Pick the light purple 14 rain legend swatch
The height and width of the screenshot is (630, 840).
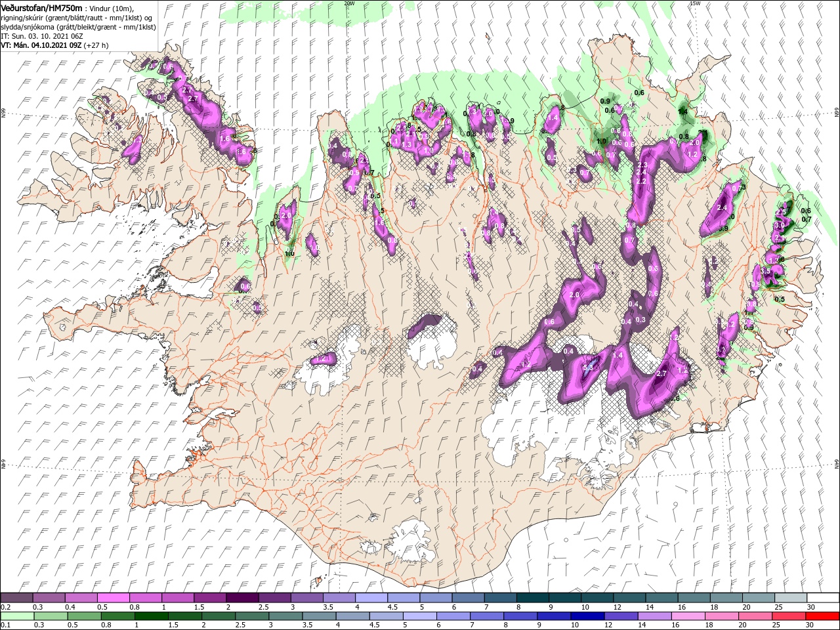pos(654,616)
